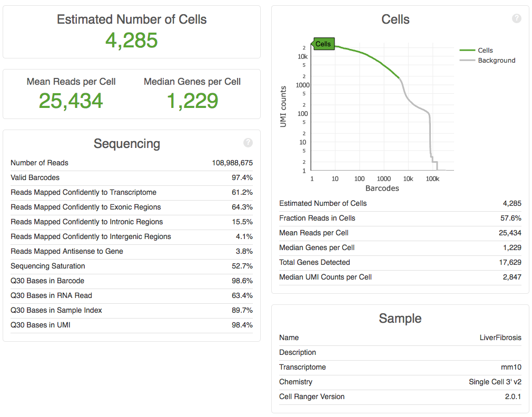Select the LiverFibrosis sample name
532x417 pixels.
coord(500,337)
